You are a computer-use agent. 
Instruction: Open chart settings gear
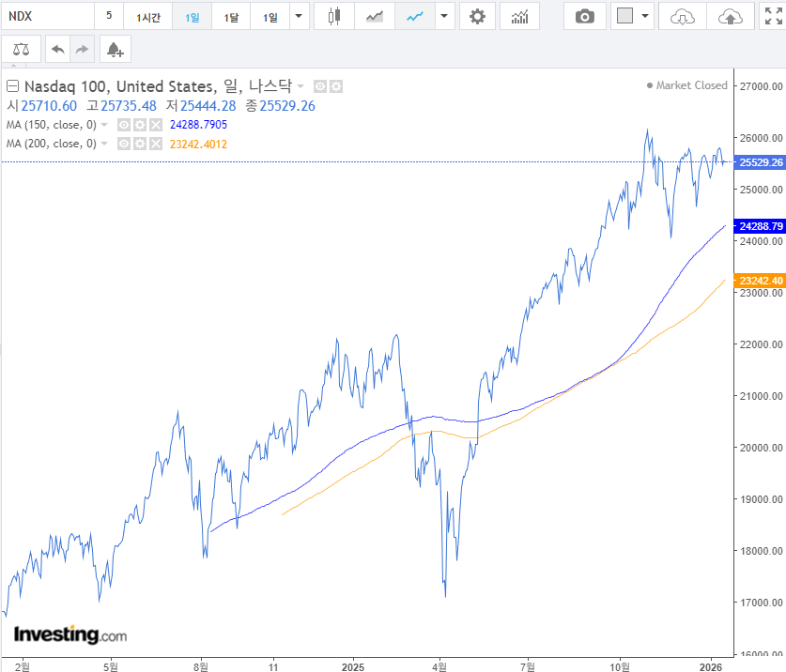[477, 17]
